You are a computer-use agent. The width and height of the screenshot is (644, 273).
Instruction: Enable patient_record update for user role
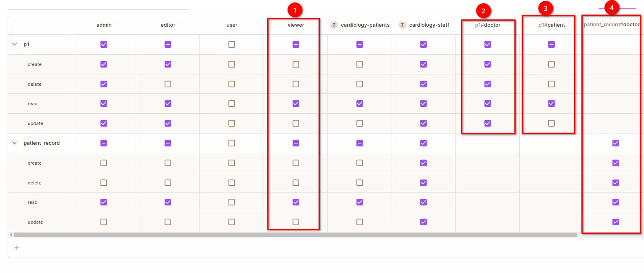(232, 222)
